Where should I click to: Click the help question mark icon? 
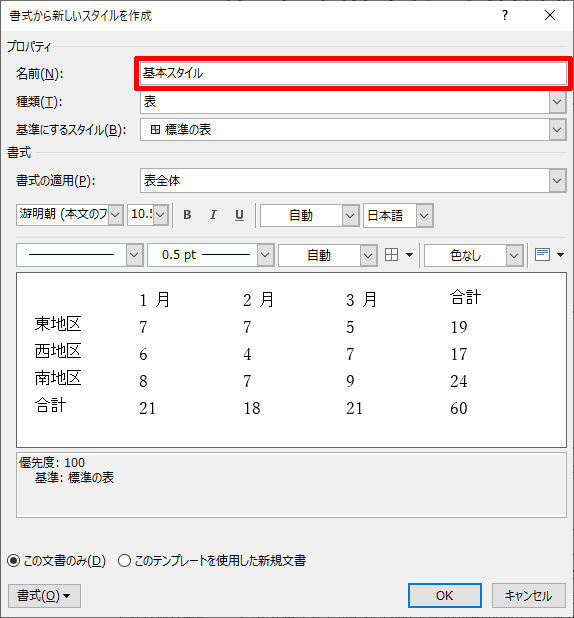click(x=505, y=16)
